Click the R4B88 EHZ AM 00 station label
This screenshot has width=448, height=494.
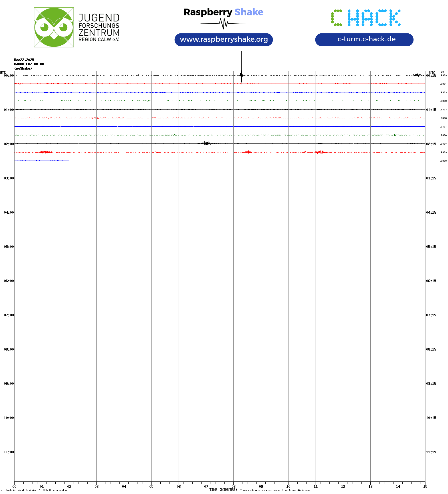(29, 64)
